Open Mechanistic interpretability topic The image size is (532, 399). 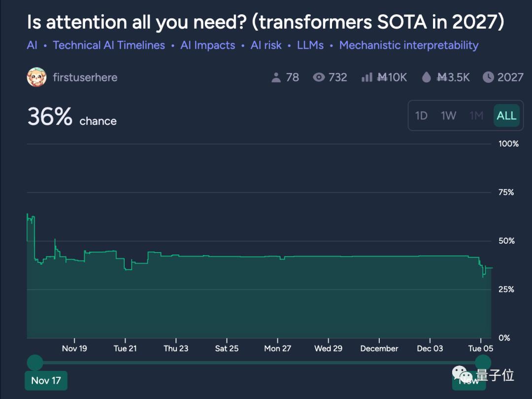coord(409,45)
